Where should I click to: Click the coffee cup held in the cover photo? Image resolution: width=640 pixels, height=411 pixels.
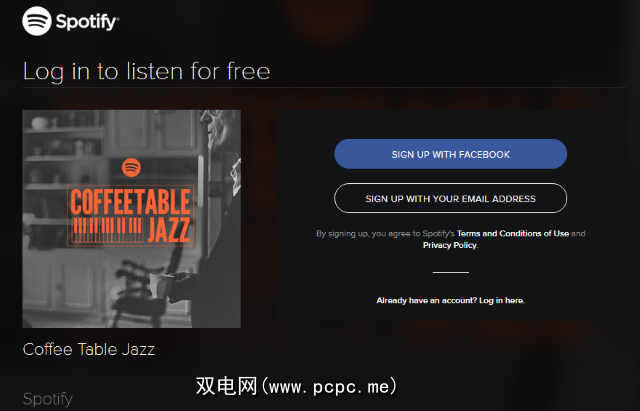pos(160,285)
